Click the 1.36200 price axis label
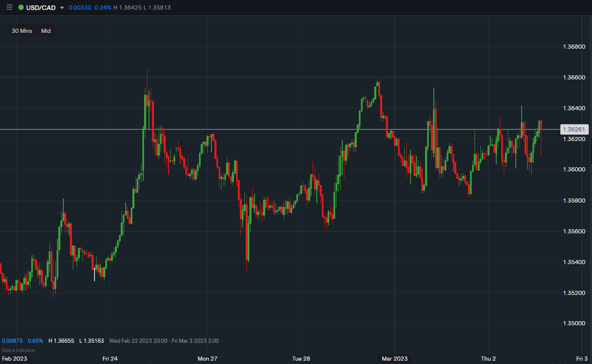This screenshot has height=364, width=592. (x=574, y=139)
